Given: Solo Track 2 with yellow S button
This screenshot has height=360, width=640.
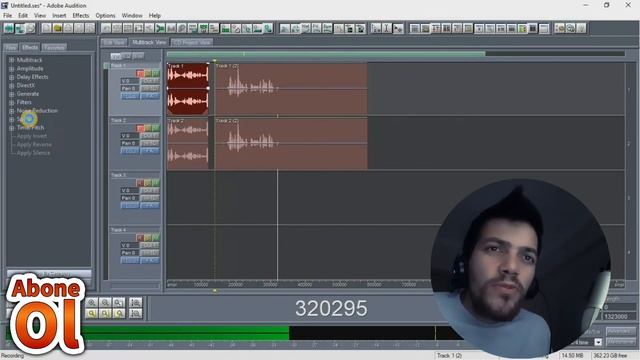Looking at the screenshot, I should pyautogui.click(x=148, y=128).
